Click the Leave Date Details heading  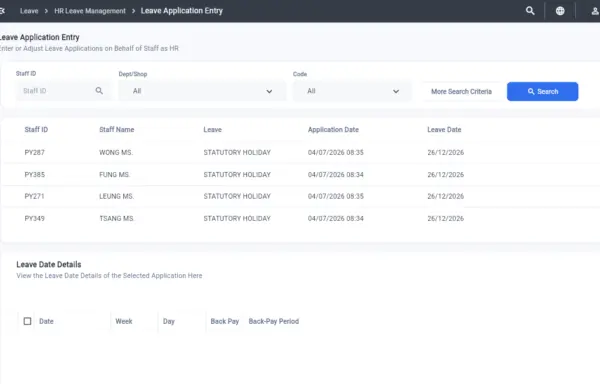tap(49, 264)
